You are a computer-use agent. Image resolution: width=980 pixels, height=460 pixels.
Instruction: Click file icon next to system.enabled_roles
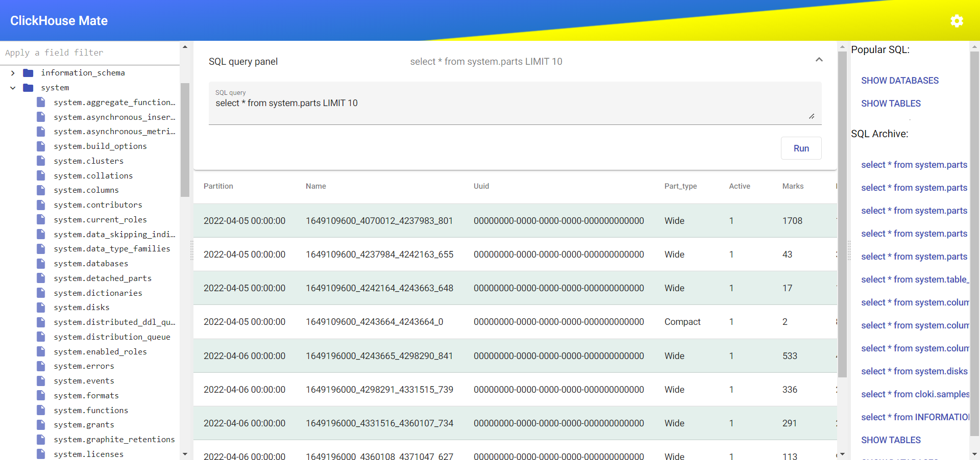tap(41, 351)
